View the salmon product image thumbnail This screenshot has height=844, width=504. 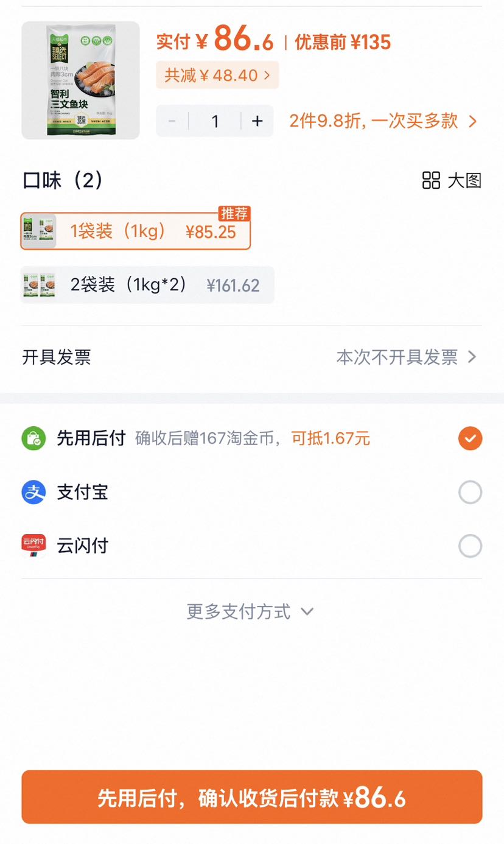pos(80,80)
